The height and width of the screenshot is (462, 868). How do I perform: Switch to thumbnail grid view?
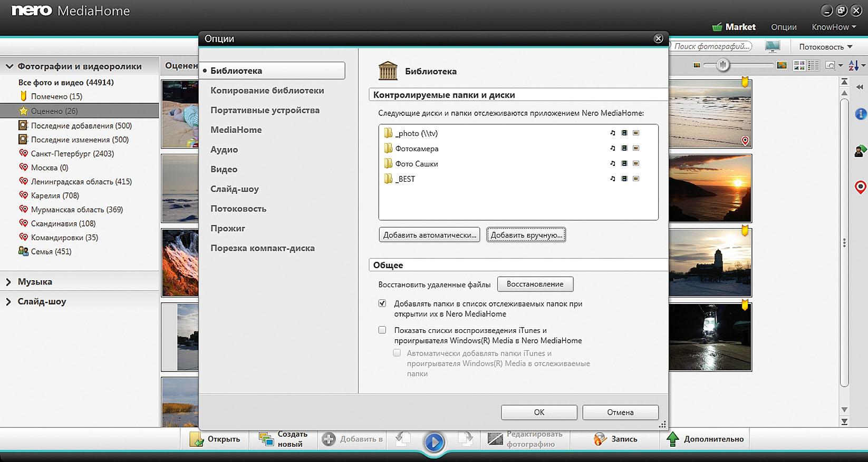799,65
